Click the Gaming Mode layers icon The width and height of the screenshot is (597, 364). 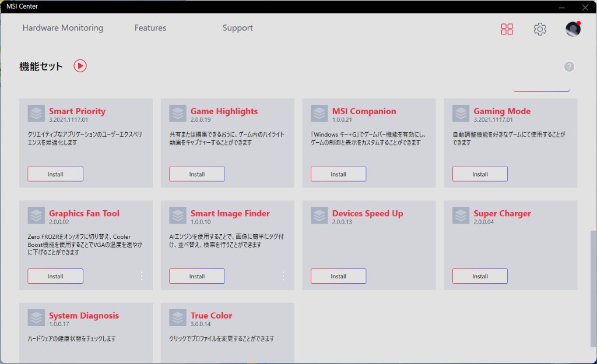pyautogui.click(x=461, y=114)
